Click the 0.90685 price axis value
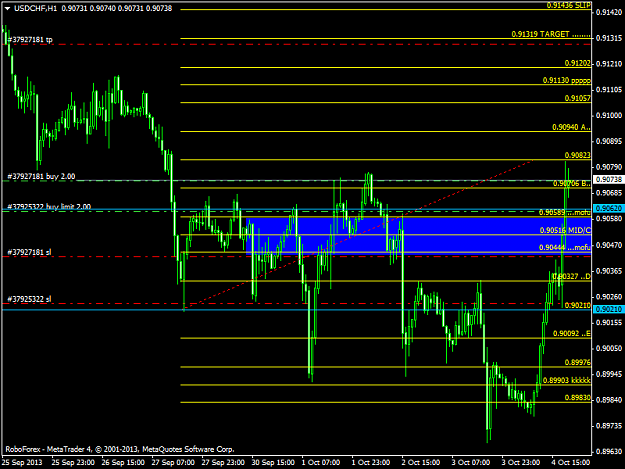625x469 pixels. (609, 193)
